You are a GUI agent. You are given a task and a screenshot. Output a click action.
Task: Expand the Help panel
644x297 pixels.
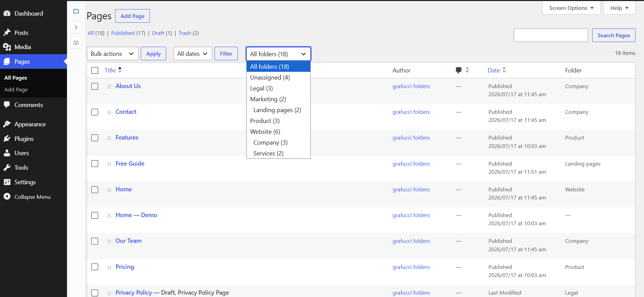coord(619,8)
